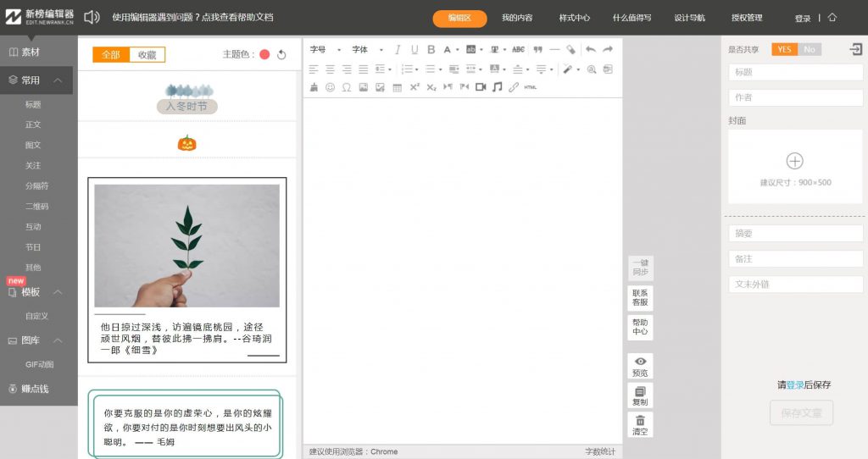The image size is (868, 459).
Task: Click the 预览 preview button
Action: click(640, 366)
